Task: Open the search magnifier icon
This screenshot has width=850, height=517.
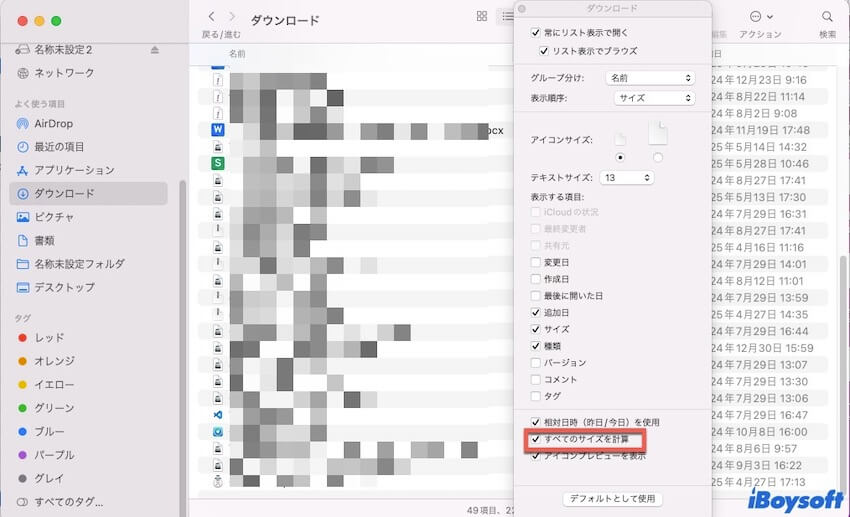Action: [827, 17]
